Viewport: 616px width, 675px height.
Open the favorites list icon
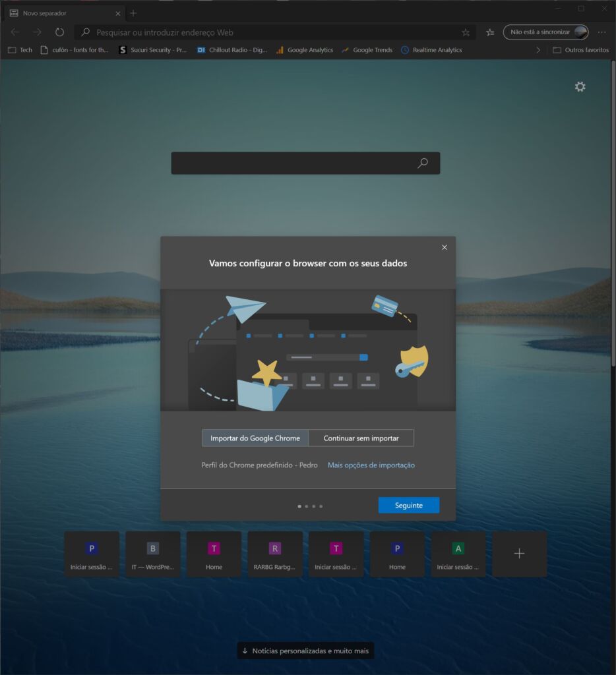pyautogui.click(x=490, y=32)
